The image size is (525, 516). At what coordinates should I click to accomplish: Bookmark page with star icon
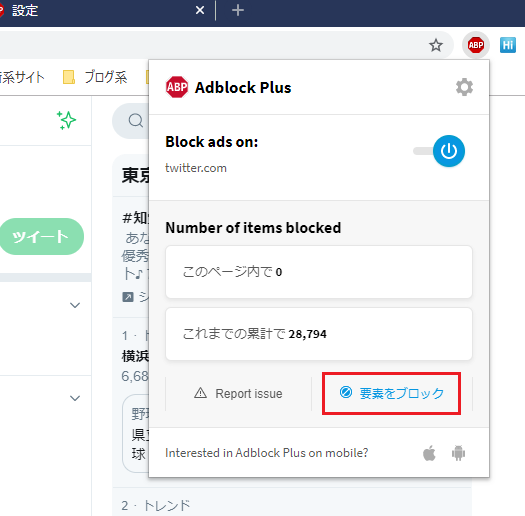point(436,45)
